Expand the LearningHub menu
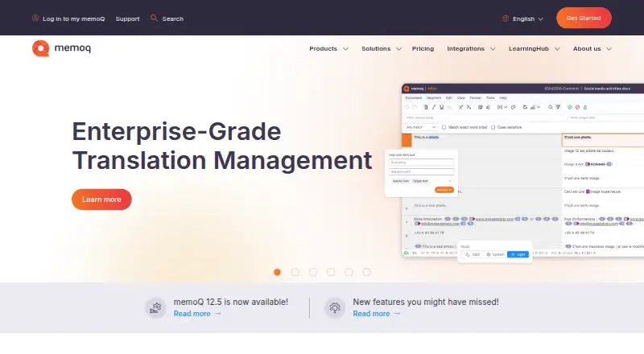 534,48
